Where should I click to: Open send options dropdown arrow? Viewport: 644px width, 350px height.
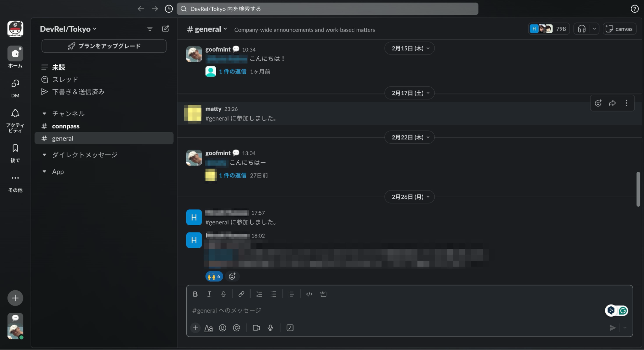[625, 328]
